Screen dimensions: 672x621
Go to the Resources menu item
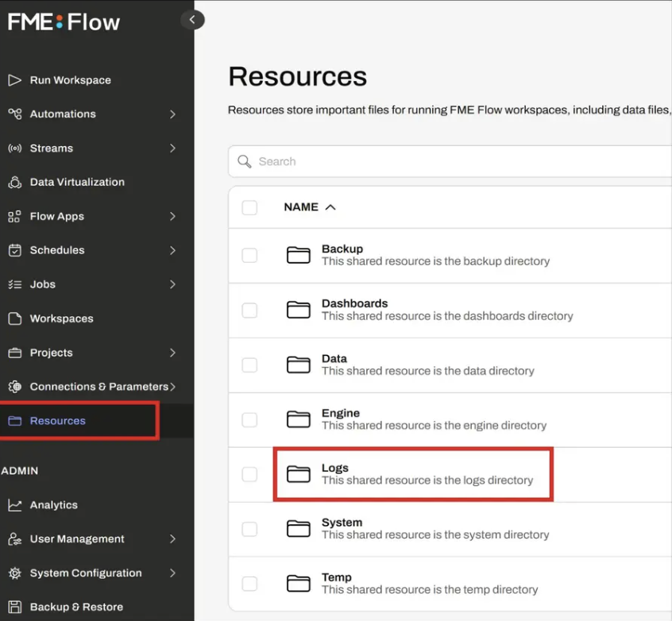pyautogui.click(x=57, y=421)
